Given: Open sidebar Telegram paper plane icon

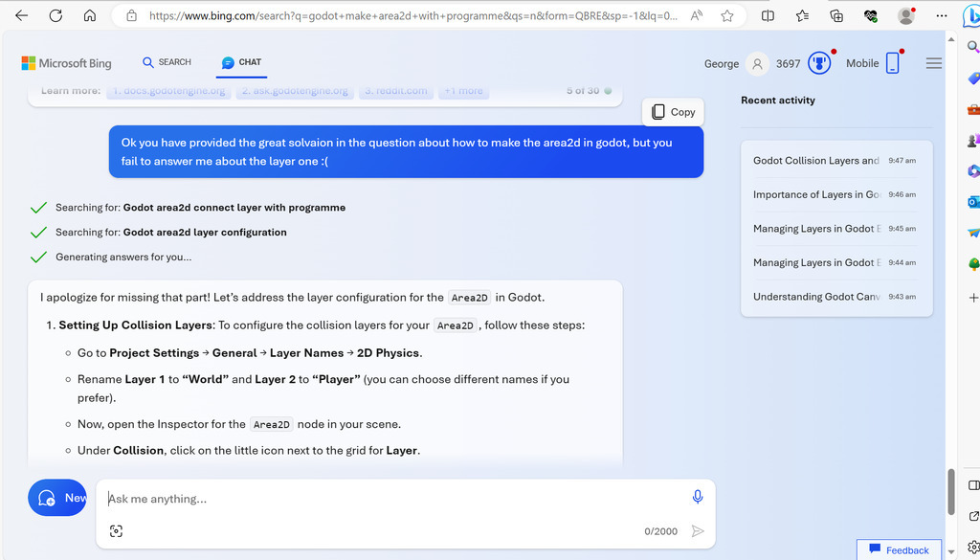Looking at the screenshot, I should coord(973,233).
